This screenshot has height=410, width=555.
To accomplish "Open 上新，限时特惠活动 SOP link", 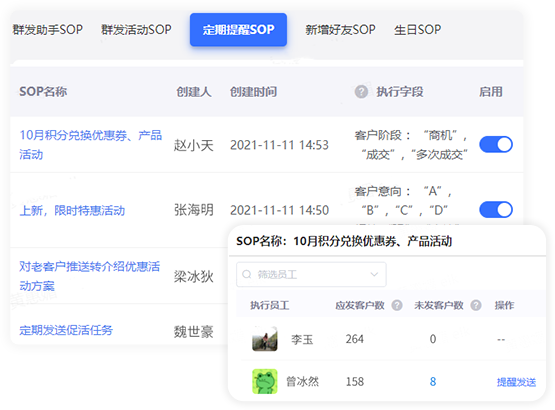I will [72, 211].
